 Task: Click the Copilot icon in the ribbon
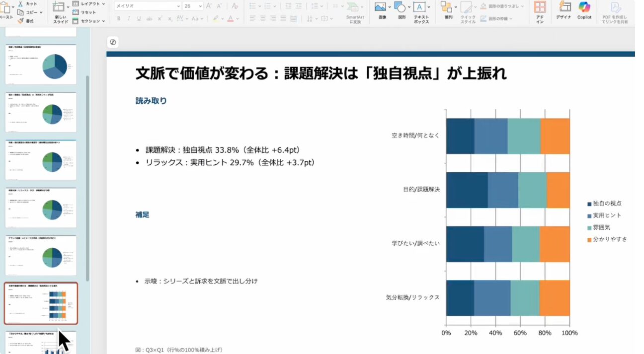point(584,7)
